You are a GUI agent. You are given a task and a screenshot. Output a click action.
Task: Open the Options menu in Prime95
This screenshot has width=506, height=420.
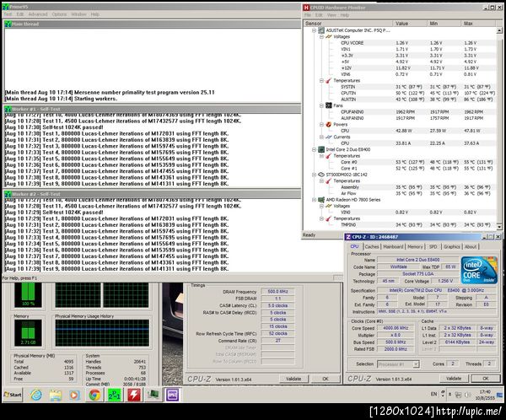[x=59, y=14]
